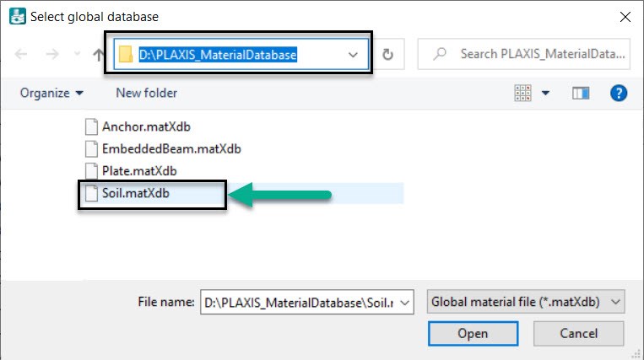Refresh the folder contents

click(x=388, y=54)
